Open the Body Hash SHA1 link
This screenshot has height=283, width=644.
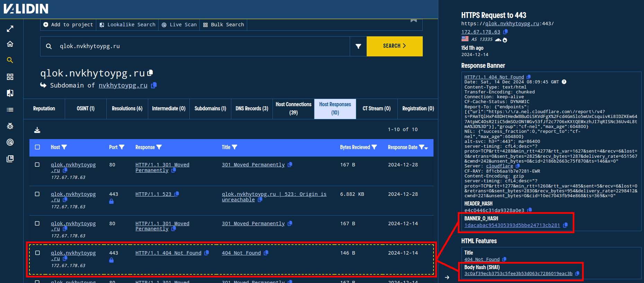click(x=518, y=274)
